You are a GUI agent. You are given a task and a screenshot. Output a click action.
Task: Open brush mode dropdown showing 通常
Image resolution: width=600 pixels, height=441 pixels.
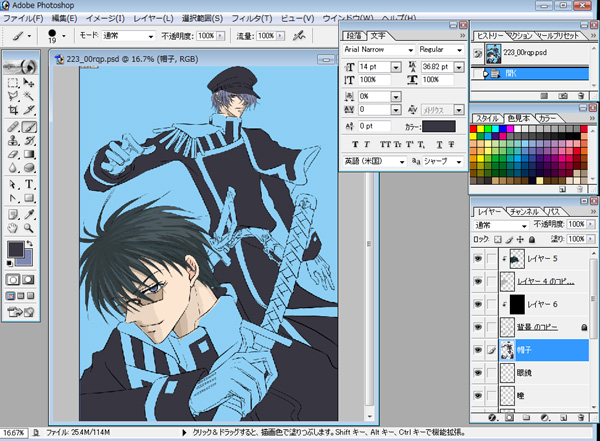pos(151,36)
